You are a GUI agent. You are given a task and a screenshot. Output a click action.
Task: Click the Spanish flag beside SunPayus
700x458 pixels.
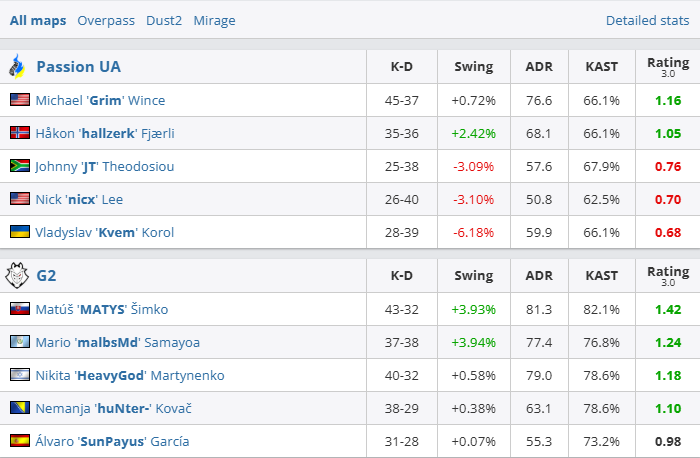[19, 441]
